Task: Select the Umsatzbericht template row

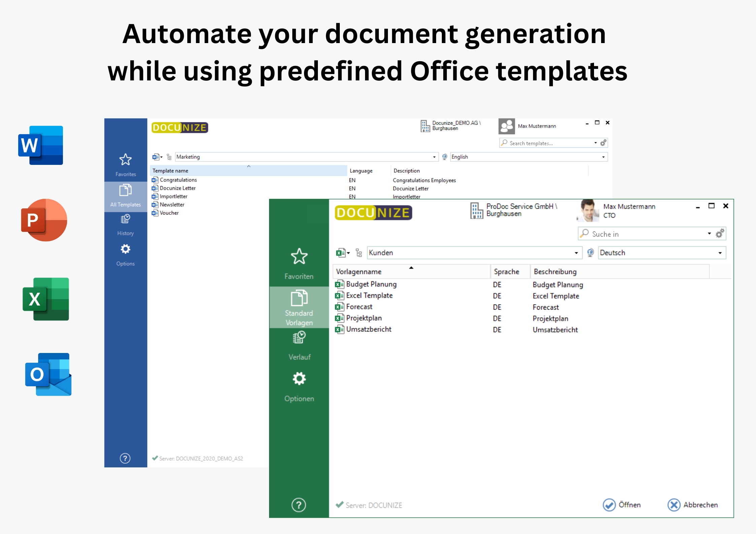Action: point(368,329)
